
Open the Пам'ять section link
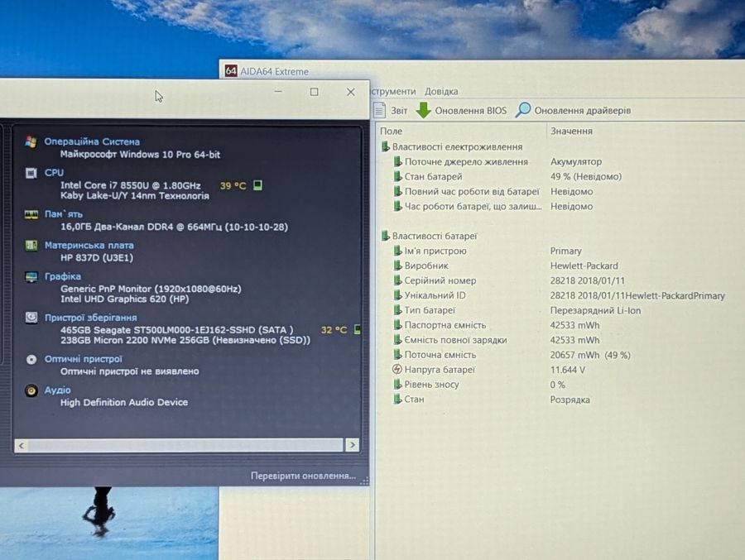[x=63, y=214]
